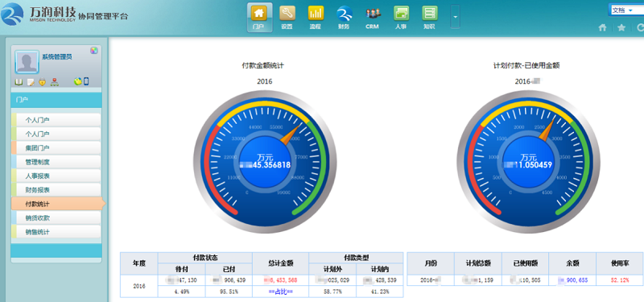
Task: Open the 设置 wrench icon
Action: [287, 17]
